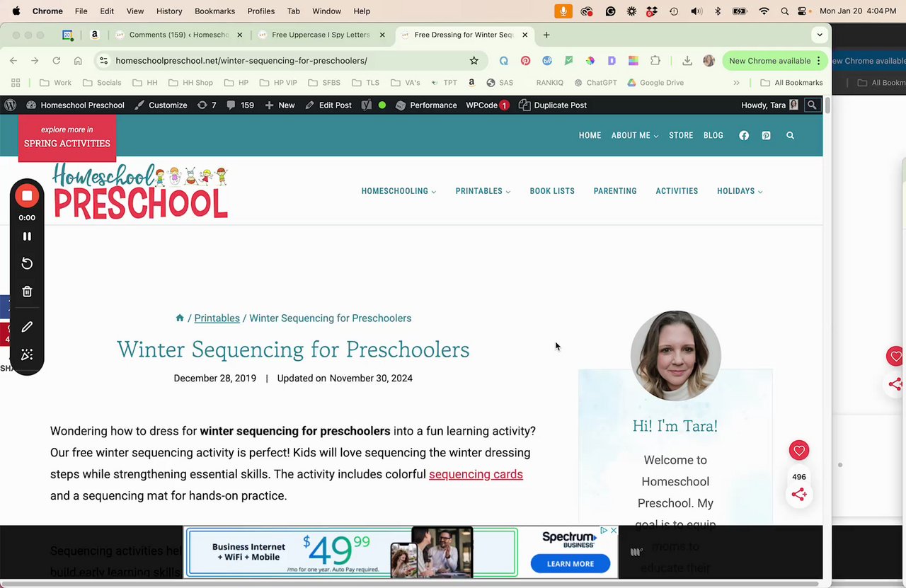Open the Performance menu in the admin bar
Screen dimensions: 906x588
coord(426,105)
